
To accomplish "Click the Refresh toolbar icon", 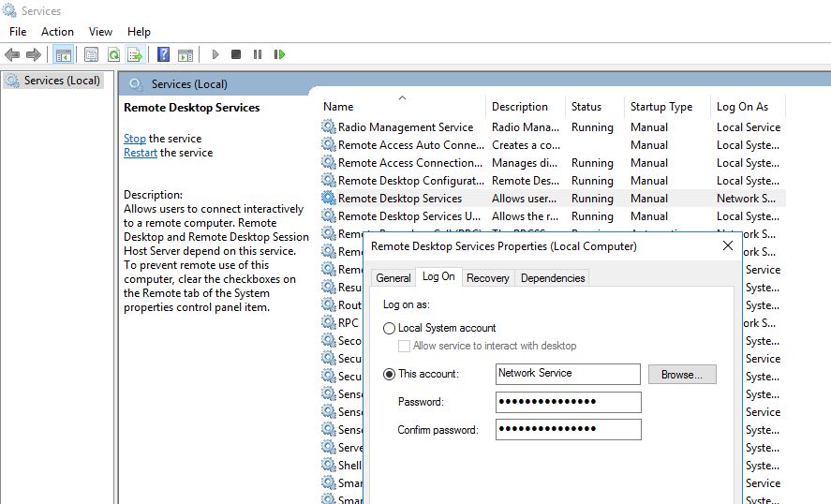I will [x=113, y=54].
